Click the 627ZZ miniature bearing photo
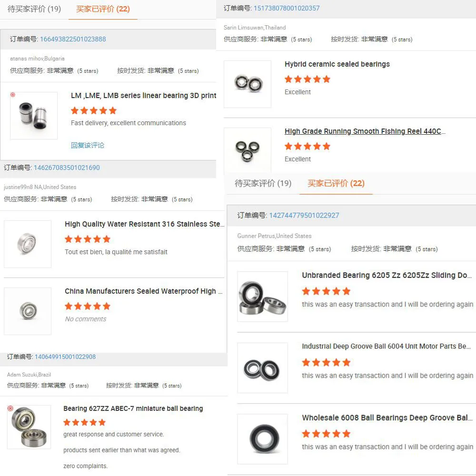The image size is (476, 476). [29, 427]
